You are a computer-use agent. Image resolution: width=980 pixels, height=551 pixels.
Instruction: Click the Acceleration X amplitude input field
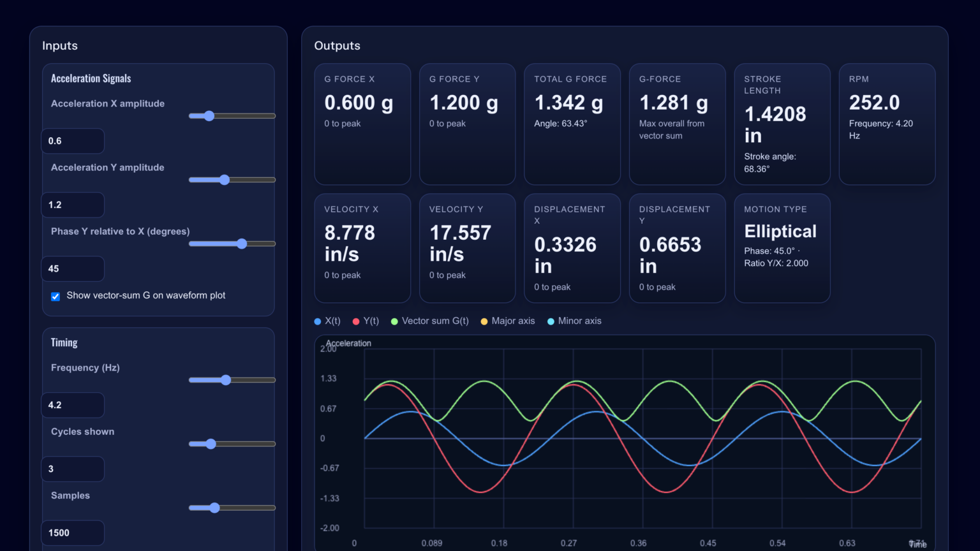coord(73,141)
